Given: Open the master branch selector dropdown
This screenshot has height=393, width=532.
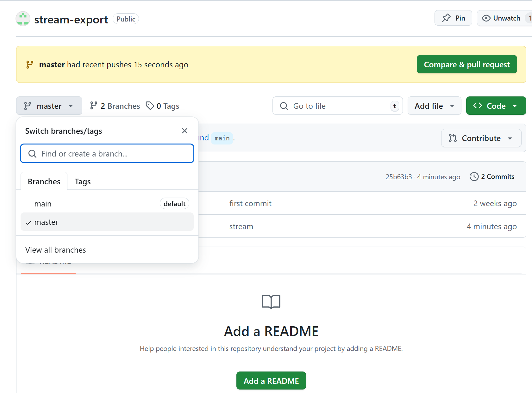Looking at the screenshot, I should [x=49, y=106].
